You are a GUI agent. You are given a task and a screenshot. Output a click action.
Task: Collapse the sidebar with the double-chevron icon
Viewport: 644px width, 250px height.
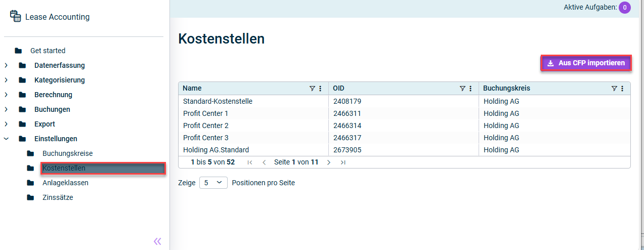click(x=157, y=241)
